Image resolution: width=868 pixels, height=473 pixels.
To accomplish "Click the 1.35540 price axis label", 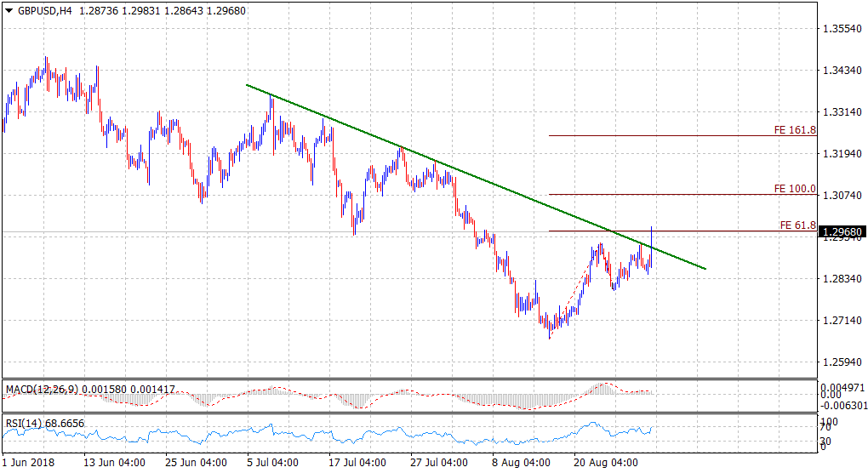I will click(842, 29).
